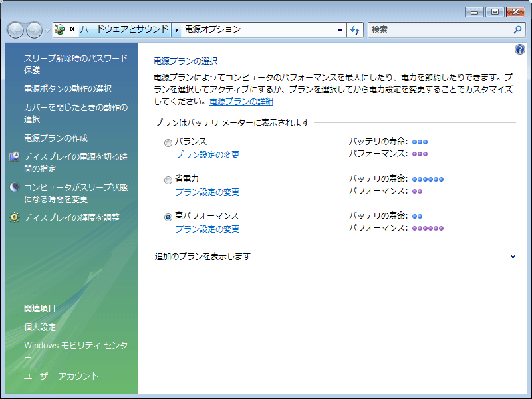Image resolution: width=532 pixels, height=399 pixels.
Task: Open the 電源プランの詳細 link
Action: [x=241, y=102]
